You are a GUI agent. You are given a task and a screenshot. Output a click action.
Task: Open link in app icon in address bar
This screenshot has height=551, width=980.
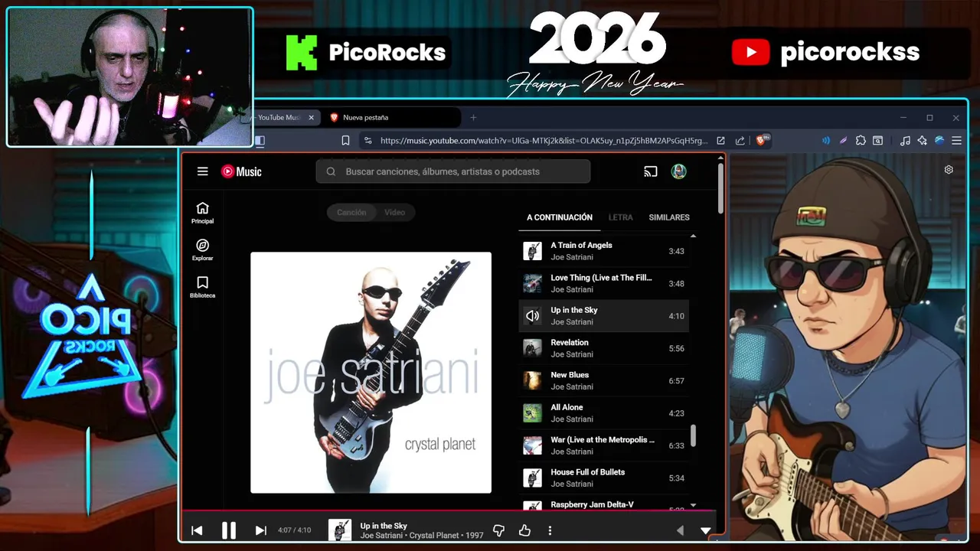point(720,141)
